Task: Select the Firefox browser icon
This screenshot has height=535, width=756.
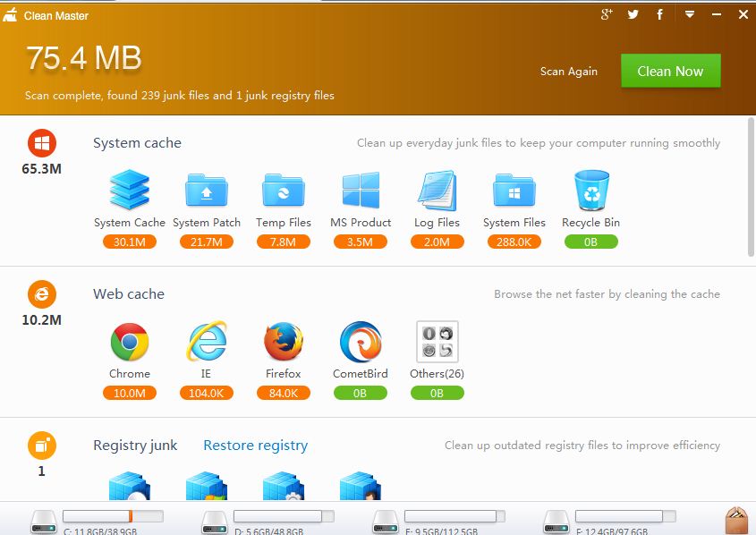Action: coord(283,342)
